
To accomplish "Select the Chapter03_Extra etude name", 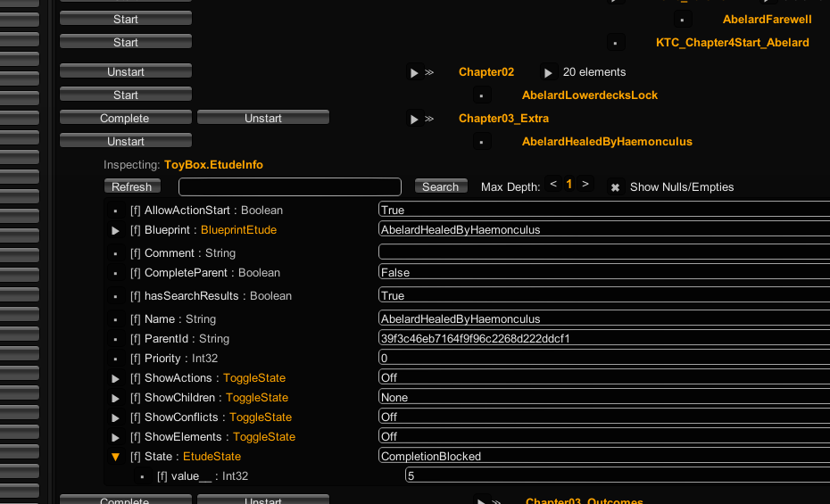I will 503,119.
